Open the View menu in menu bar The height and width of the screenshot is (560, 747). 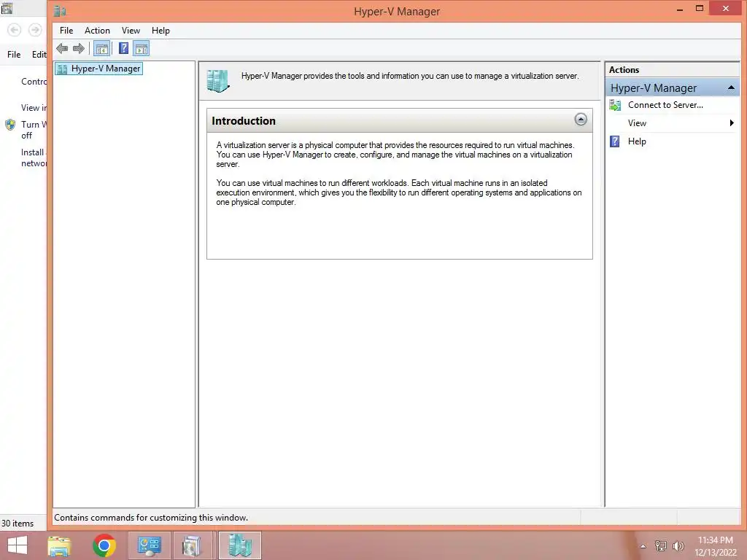coord(131,31)
